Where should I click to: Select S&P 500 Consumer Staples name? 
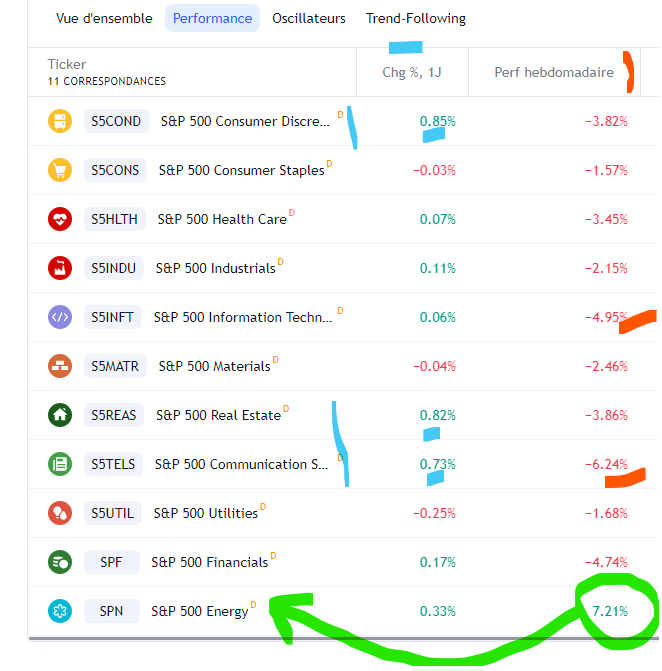pyautogui.click(x=241, y=170)
